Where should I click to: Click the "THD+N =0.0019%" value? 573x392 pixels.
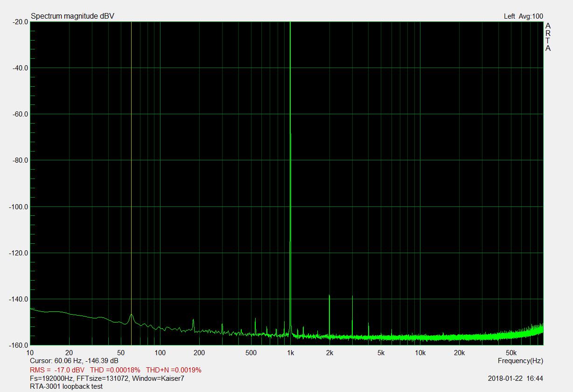[x=174, y=370]
